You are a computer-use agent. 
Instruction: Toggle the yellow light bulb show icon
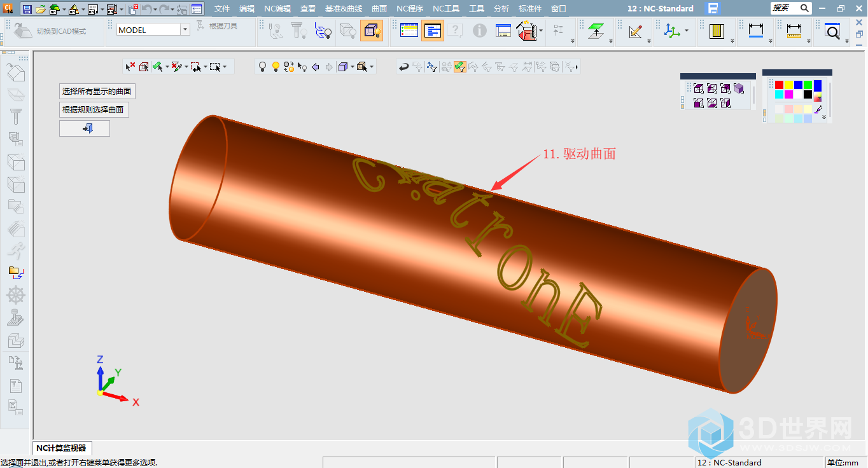276,66
